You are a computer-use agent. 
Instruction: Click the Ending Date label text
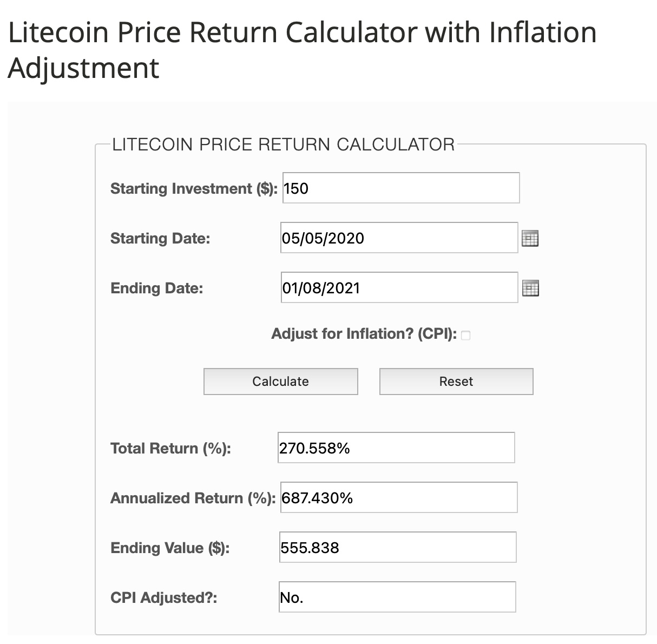pos(157,288)
